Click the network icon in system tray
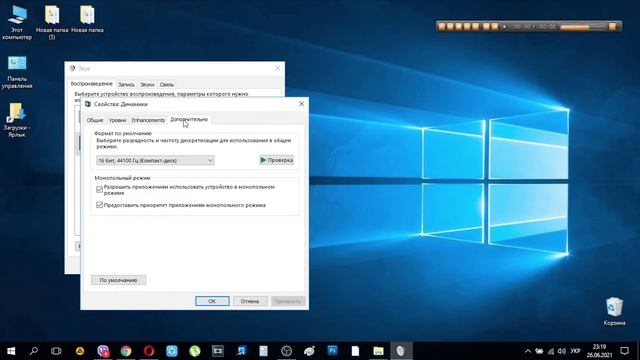 coord(551,351)
